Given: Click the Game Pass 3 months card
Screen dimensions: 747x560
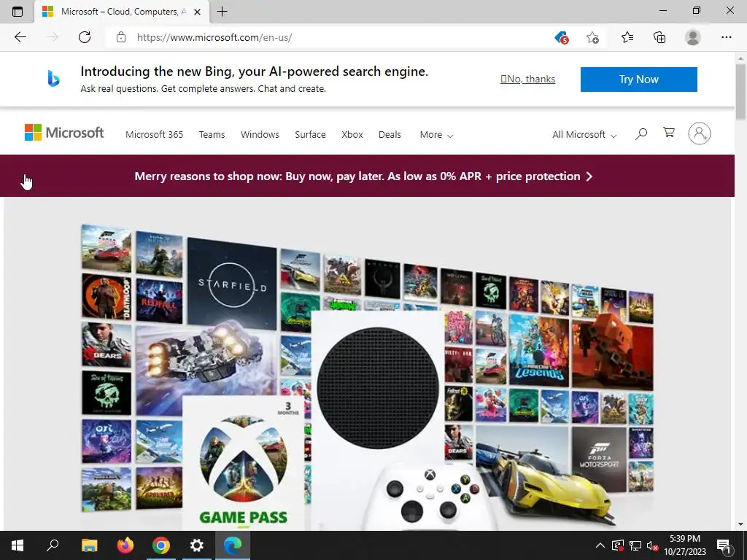Looking at the screenshot, I should click(x=244, y=462).
